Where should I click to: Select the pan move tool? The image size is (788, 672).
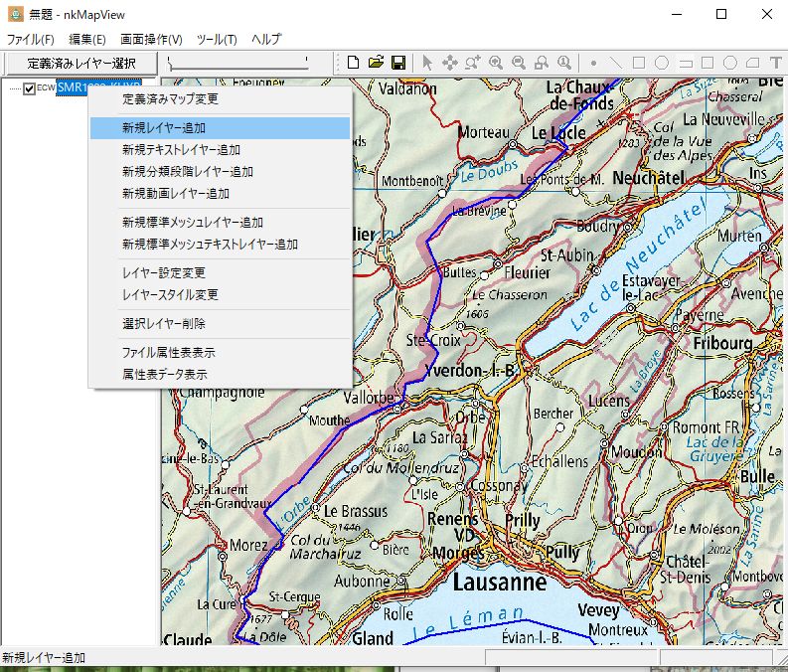point(449,63)
